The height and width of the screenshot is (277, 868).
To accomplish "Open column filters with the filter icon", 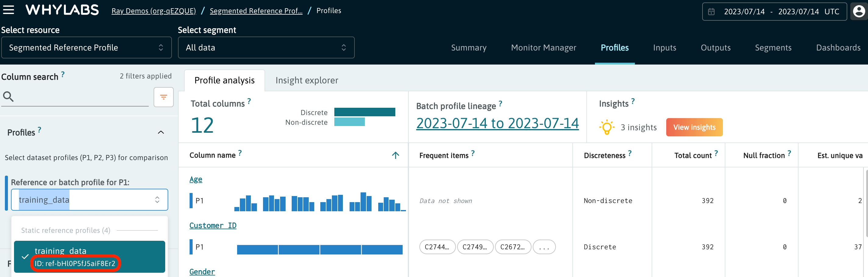I will click(x=163, y=97).
